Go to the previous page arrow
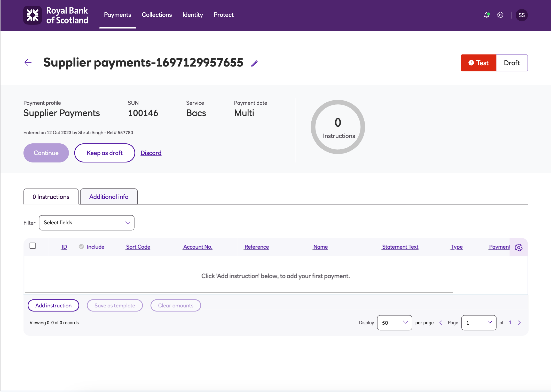Screen dimensions: 551x392 point(441,323)
